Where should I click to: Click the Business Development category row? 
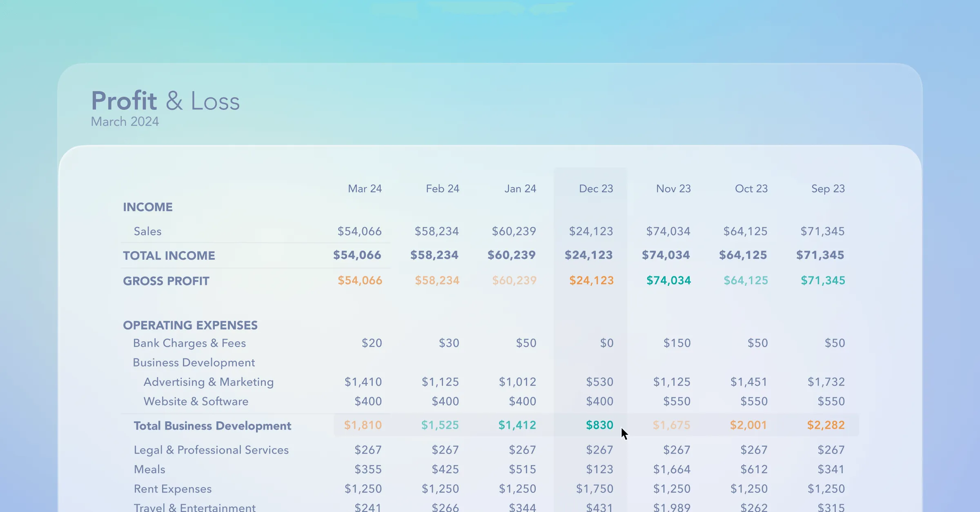194,363
